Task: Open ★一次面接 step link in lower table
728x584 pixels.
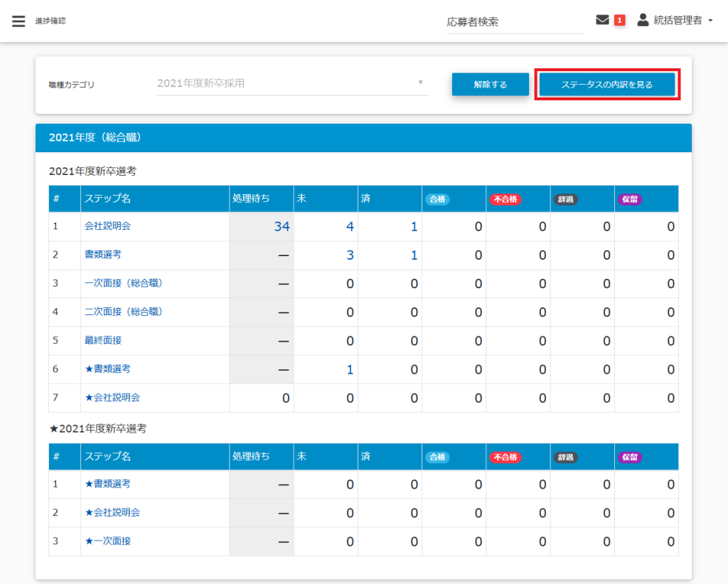Action: tap(107, 541)
